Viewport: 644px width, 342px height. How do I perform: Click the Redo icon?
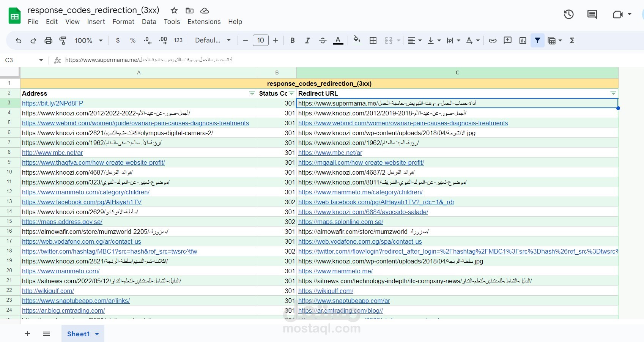[x=33, y=41]
